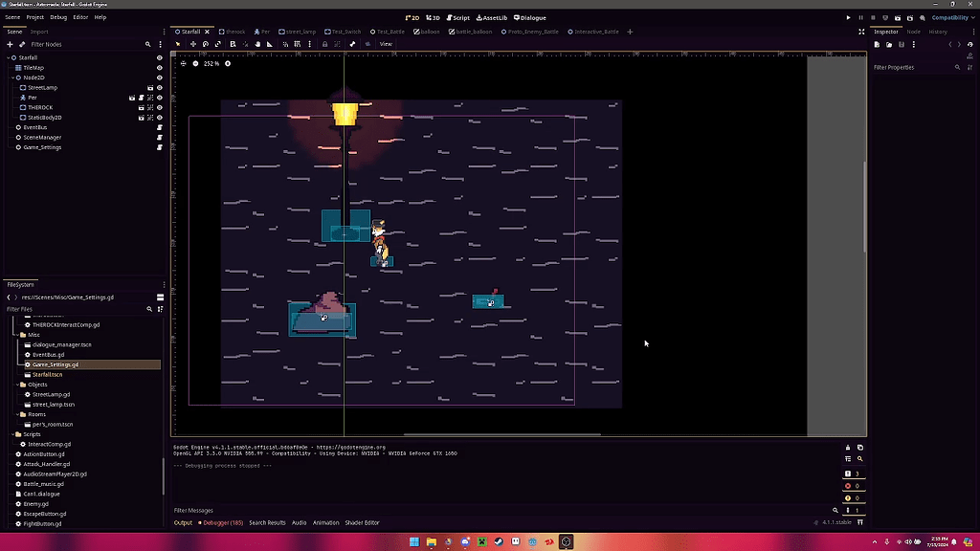
Task: Select the Rotate tool
Action: point(207,44)
